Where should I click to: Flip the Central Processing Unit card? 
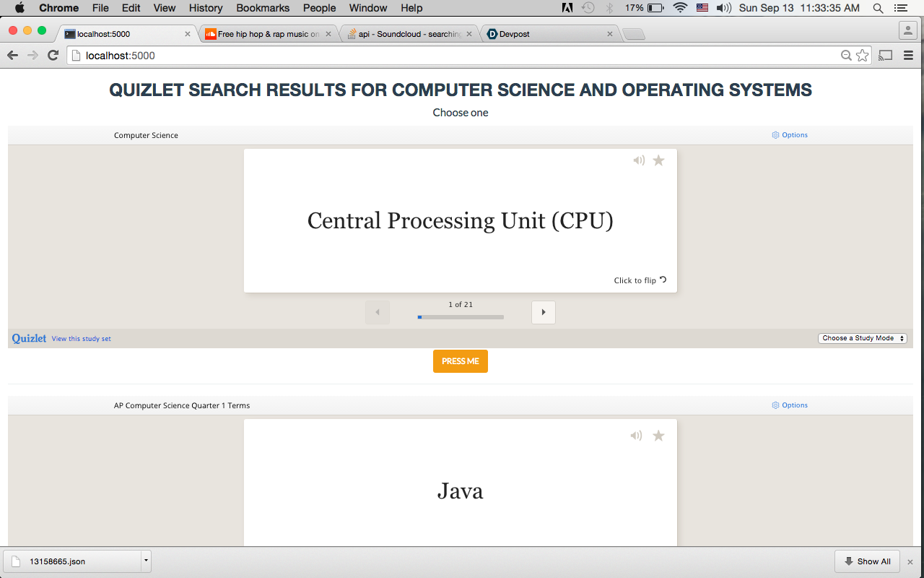pos(640,280)
